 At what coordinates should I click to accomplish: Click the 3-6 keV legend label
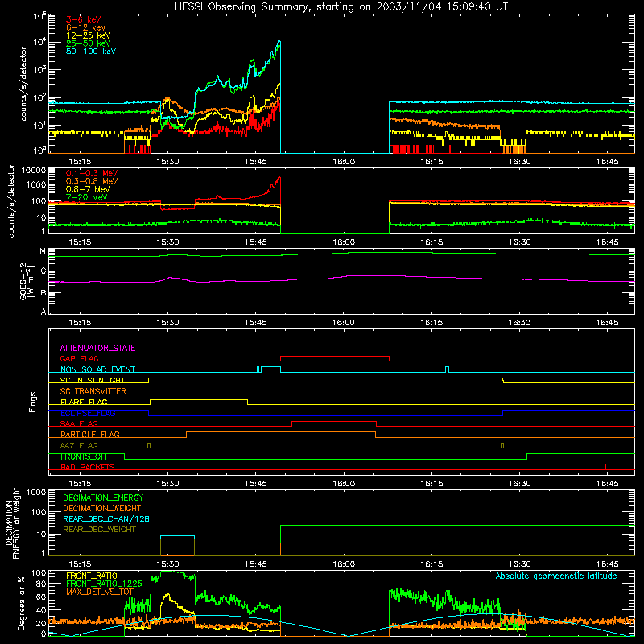[x=84, y=19]
